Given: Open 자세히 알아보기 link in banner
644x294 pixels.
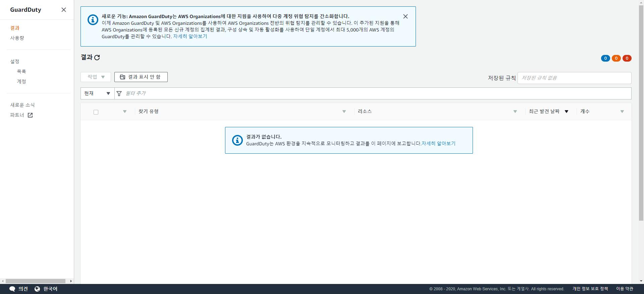Looking at the screenshot, I should click(x=190, y=36).
